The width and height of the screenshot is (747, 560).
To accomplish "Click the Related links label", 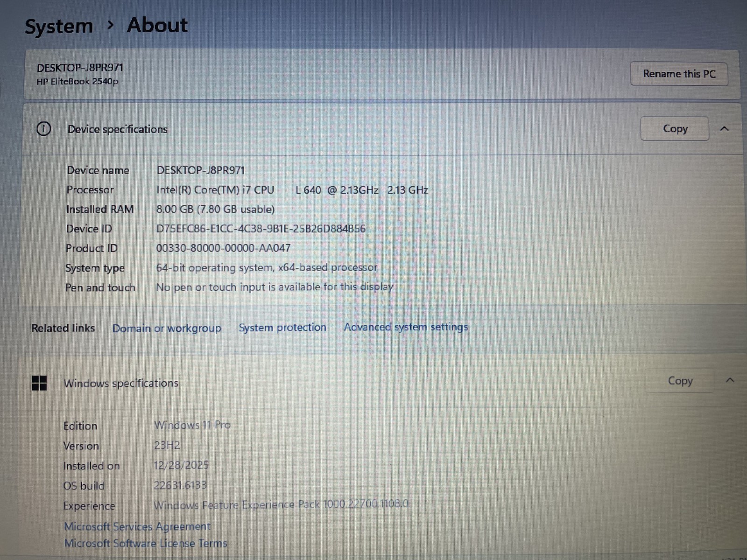I will click(63, 328).
